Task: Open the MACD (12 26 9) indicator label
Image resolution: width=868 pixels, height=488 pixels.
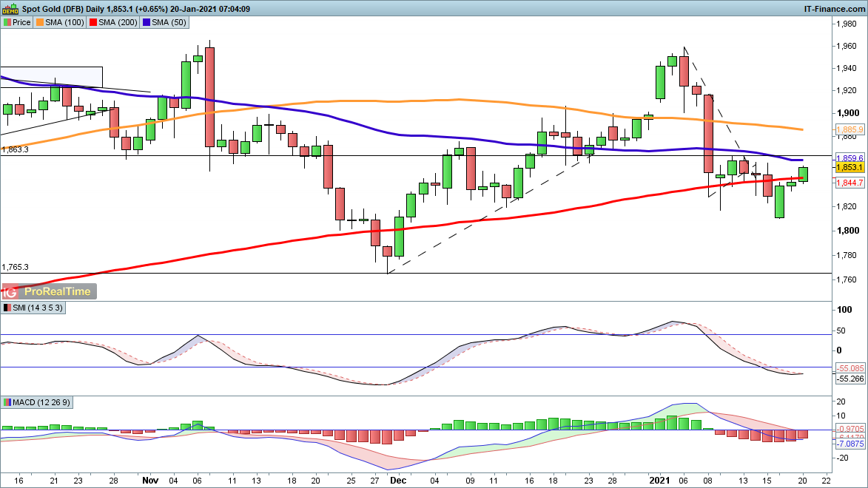Action: 44,402
